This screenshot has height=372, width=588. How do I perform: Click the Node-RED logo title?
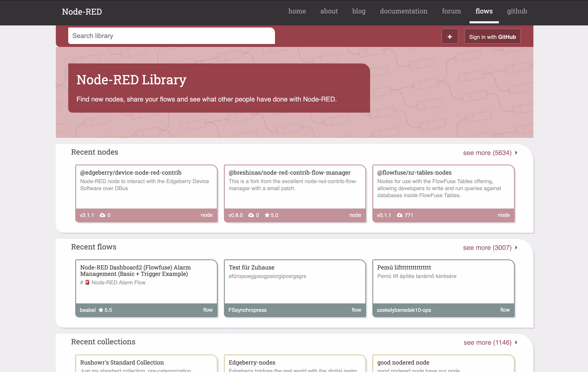82,12
